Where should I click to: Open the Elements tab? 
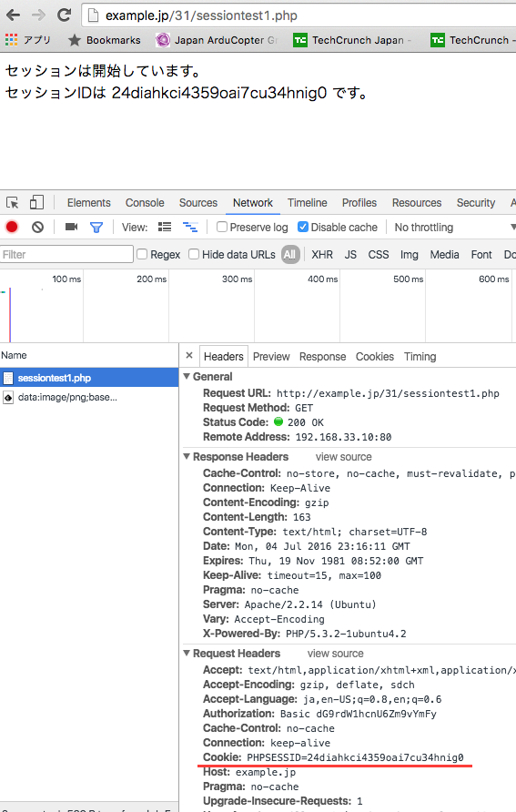click(89, 203)
